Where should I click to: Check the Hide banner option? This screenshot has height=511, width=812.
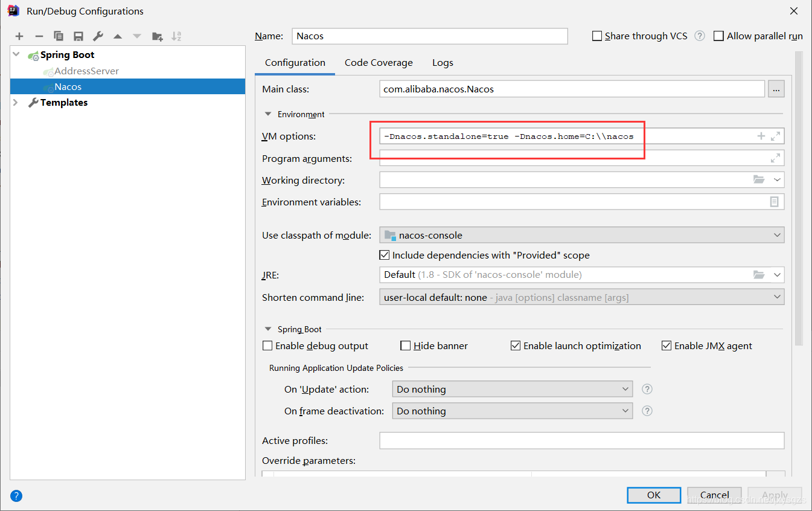pos(406,346)
